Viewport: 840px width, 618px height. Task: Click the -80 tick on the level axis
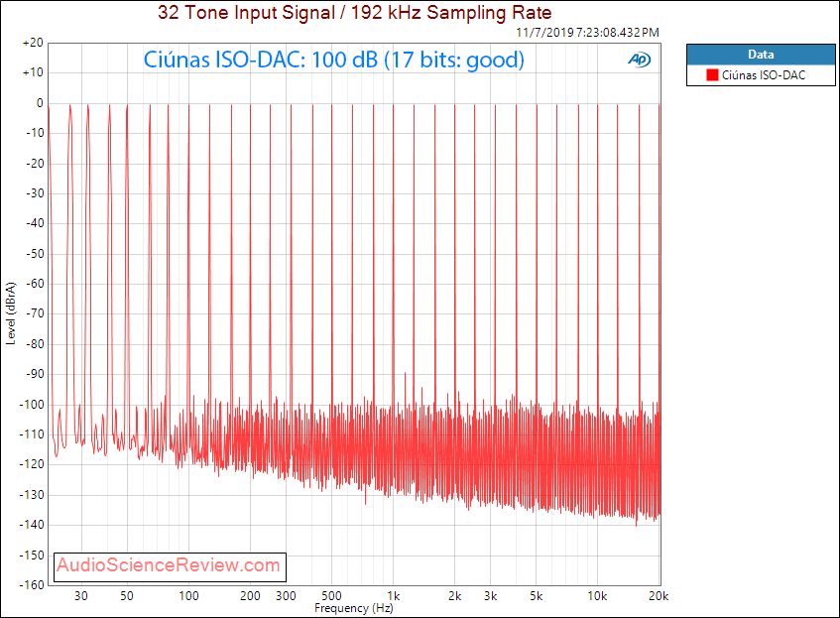(x=35, y=344)
